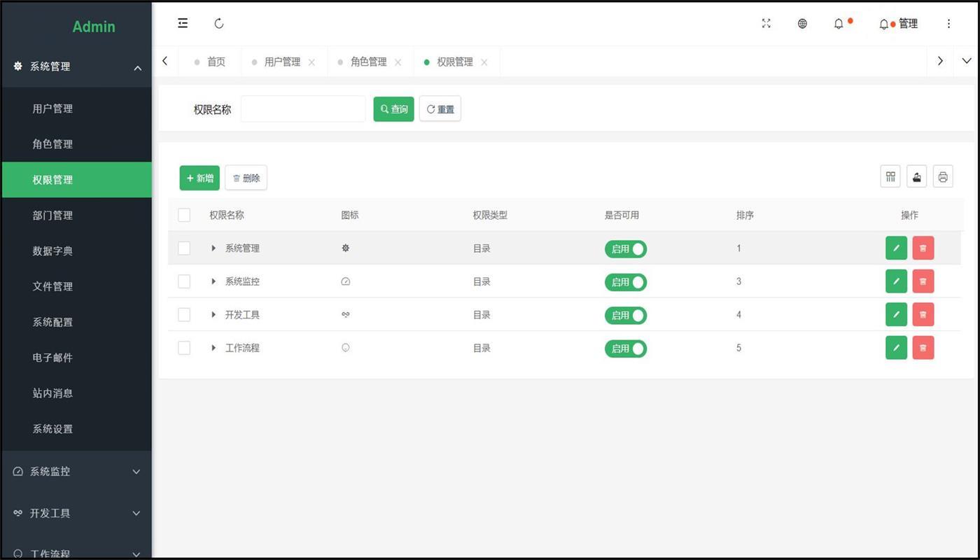Check the checkbox for 开发工具 row
This screenshot has height=560, width=980.
[184, 314]
